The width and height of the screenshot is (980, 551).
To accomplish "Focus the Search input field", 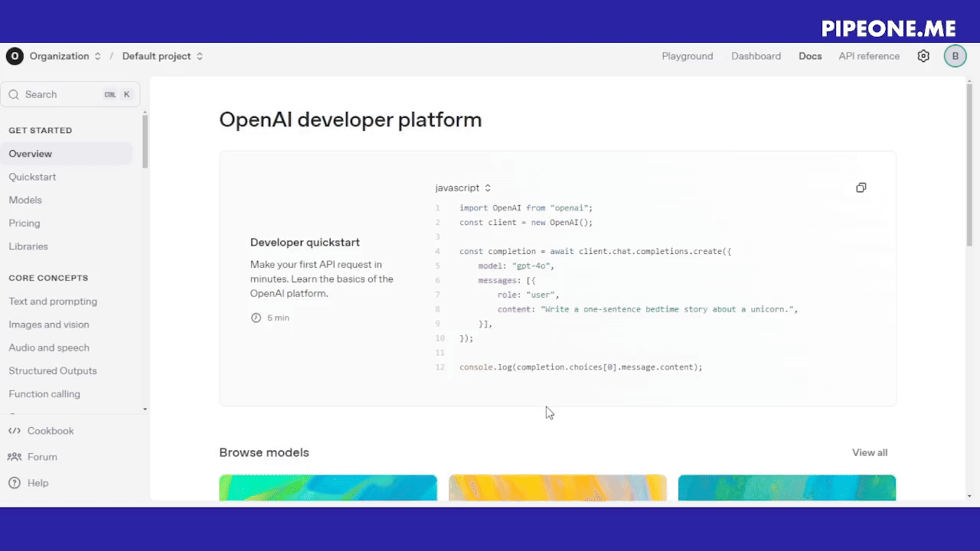I will (70, 95).
